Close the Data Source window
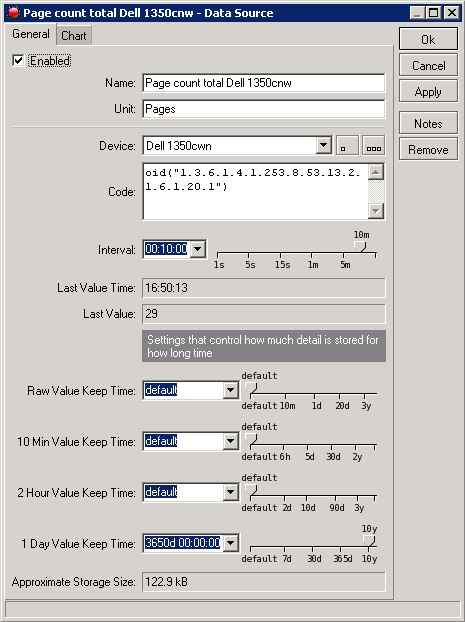 (452, 13)
